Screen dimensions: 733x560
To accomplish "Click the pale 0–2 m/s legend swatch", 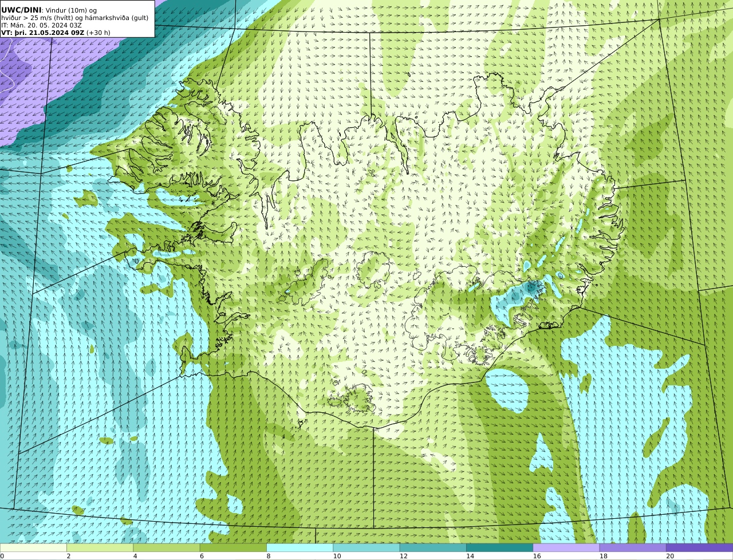I will click(33, 548).
